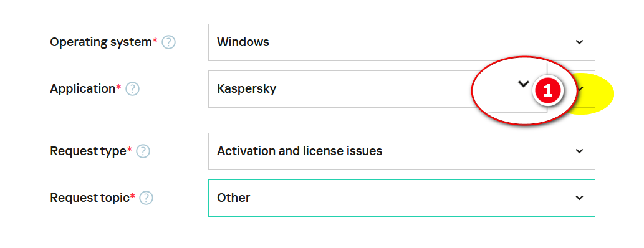Open green-bordered dropdown showing Other
This screenshot has height=248, width=644.
tap(401, 198)
